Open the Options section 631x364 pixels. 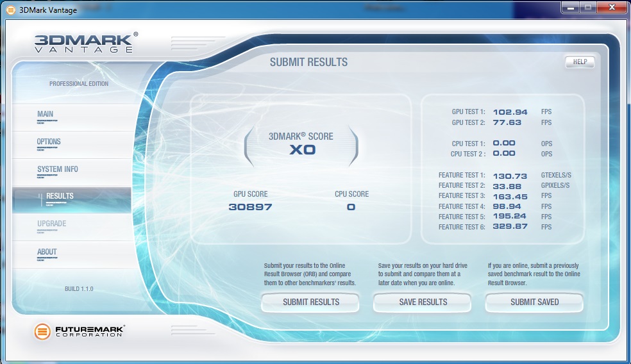[x=72, y=144]
